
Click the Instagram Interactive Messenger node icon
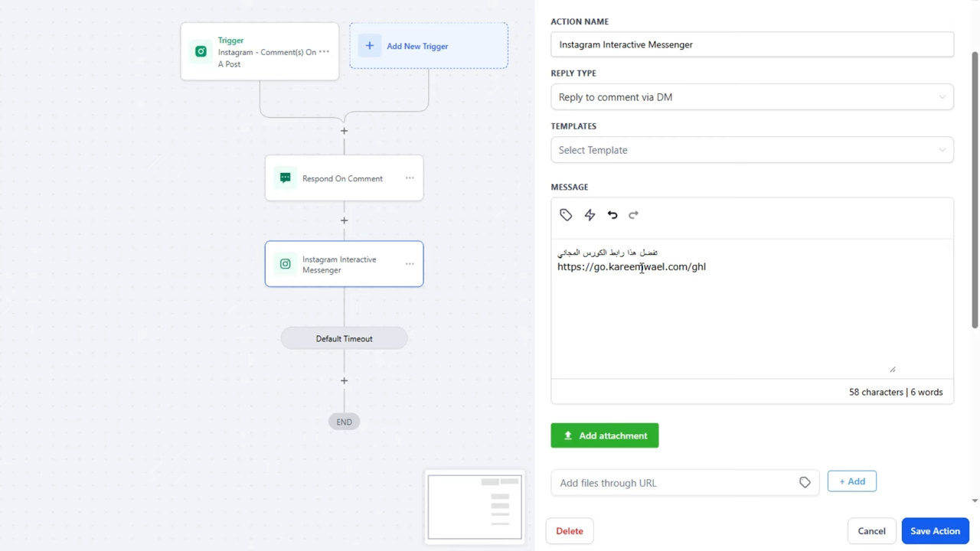point(285,264)
